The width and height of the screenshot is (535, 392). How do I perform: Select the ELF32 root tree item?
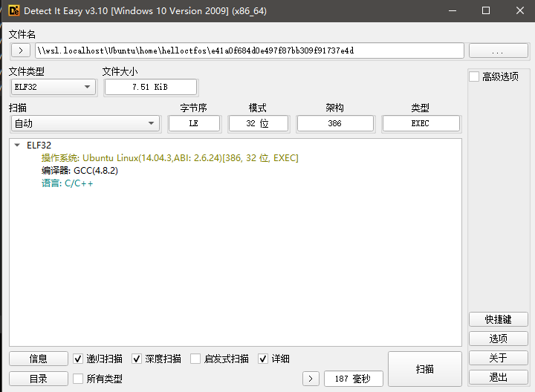pos(39,146)
